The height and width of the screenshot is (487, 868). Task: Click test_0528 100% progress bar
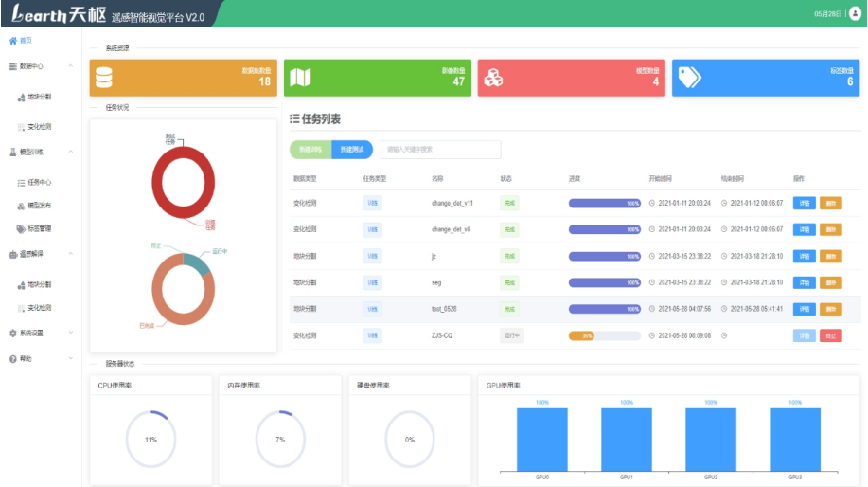coord(605,309)
